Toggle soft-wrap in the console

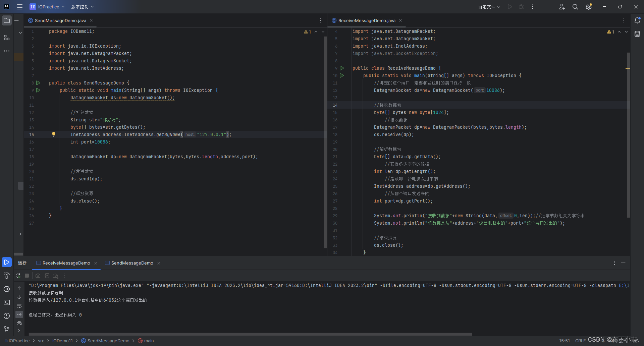[x=19, y=306]
